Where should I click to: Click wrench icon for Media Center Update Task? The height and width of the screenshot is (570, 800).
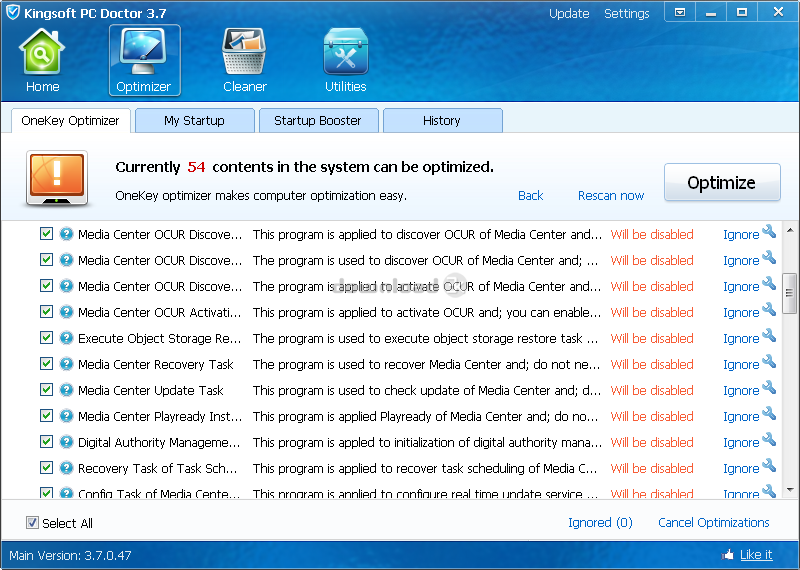point(769,388)
